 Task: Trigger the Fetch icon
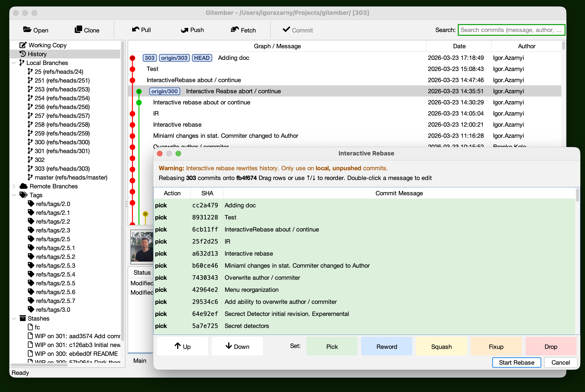[235, 29]
